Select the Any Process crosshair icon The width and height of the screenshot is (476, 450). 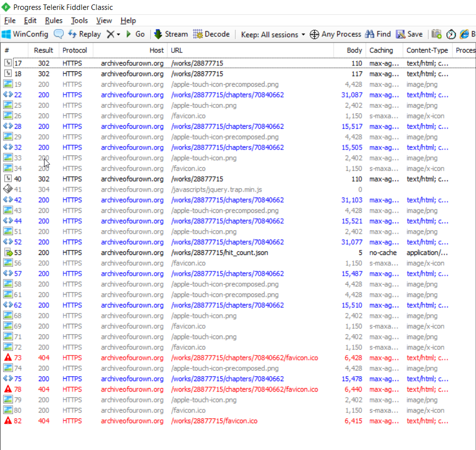[314, 34]
